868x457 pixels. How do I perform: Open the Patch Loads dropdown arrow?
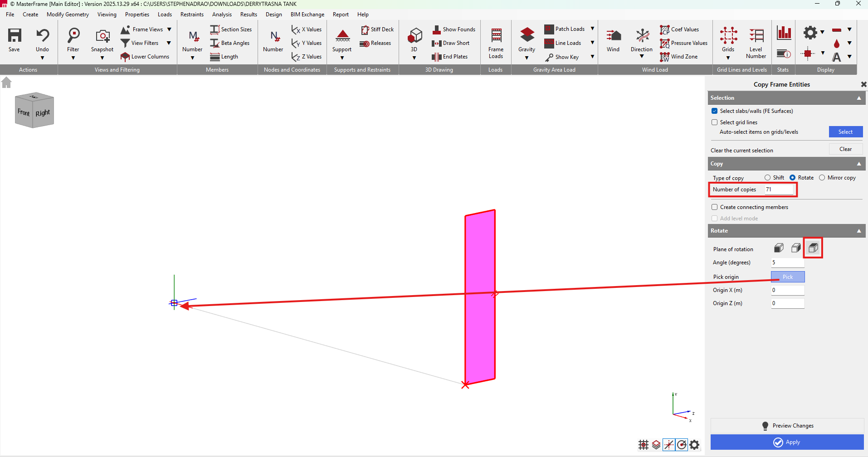click(x=592, y=29)
